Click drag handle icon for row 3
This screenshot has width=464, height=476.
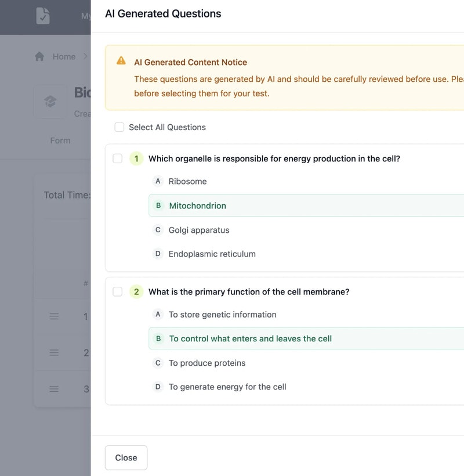tap(54, 389)
